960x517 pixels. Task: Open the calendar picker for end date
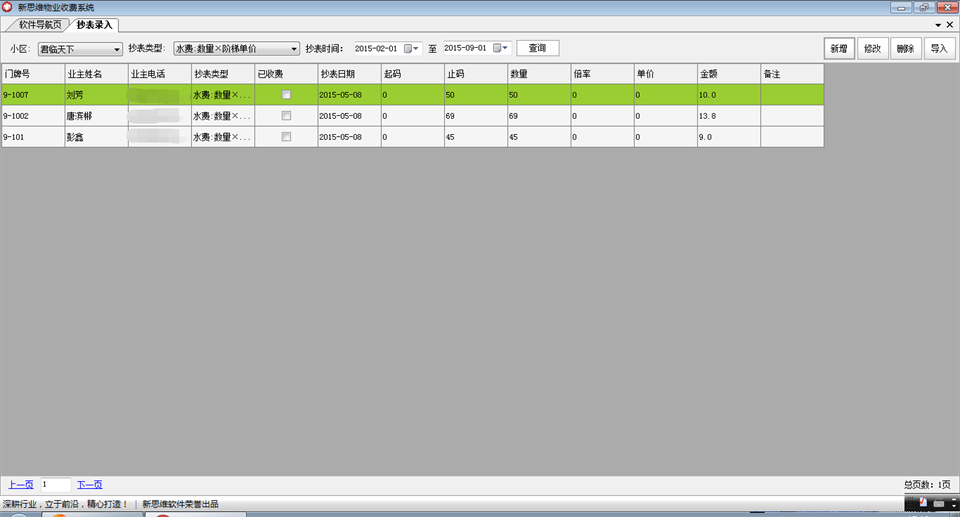tap(500, 48)
